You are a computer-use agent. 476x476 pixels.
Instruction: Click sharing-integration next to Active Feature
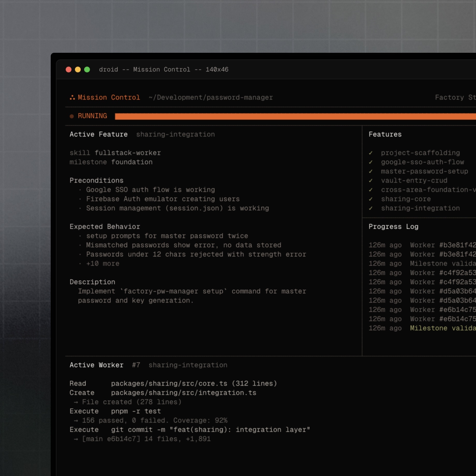pos(175,135)
